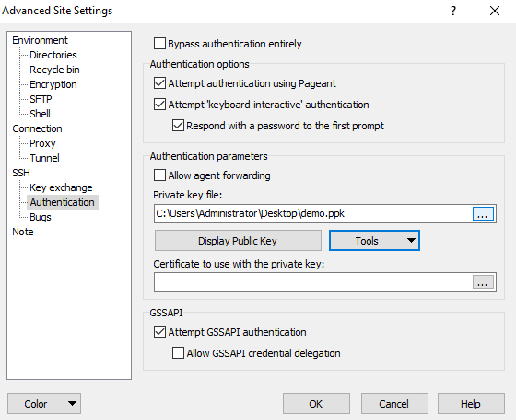
Task: Open the Tools dropdown menu
Action: tap(374, 241)
